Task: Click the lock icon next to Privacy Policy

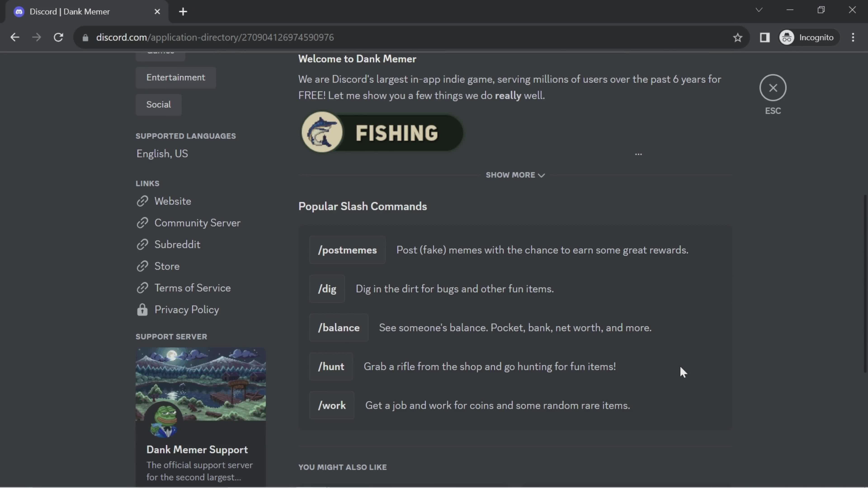Action: pos(142,310)
